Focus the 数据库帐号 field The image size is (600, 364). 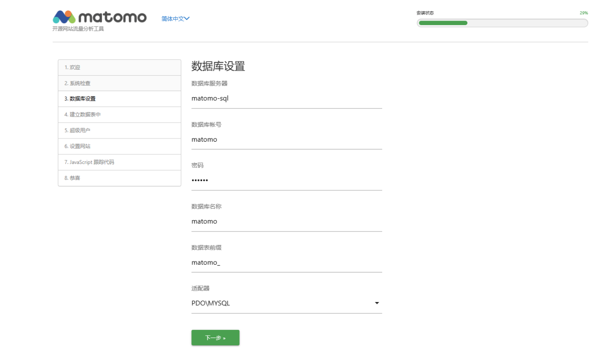[x=286, y=139]
